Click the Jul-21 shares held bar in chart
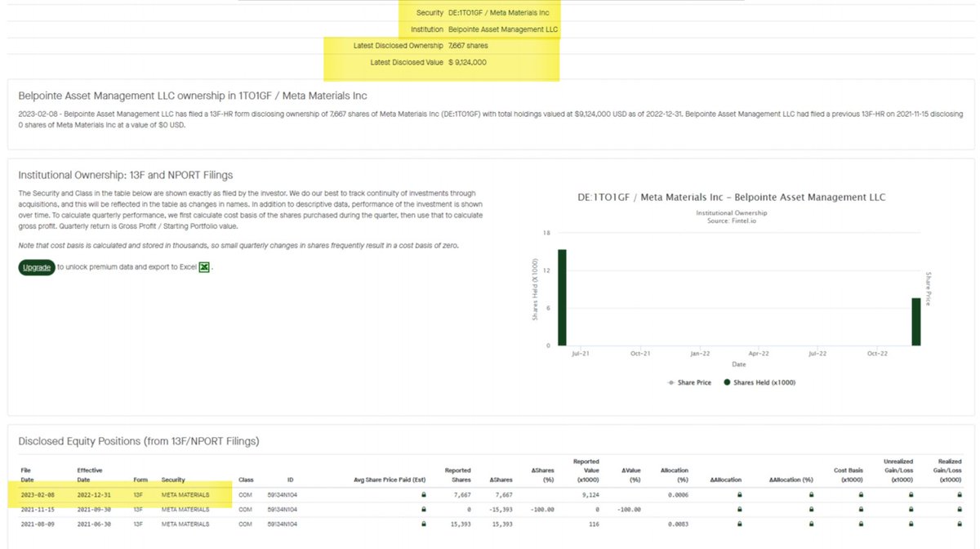 tap(562, 297)
